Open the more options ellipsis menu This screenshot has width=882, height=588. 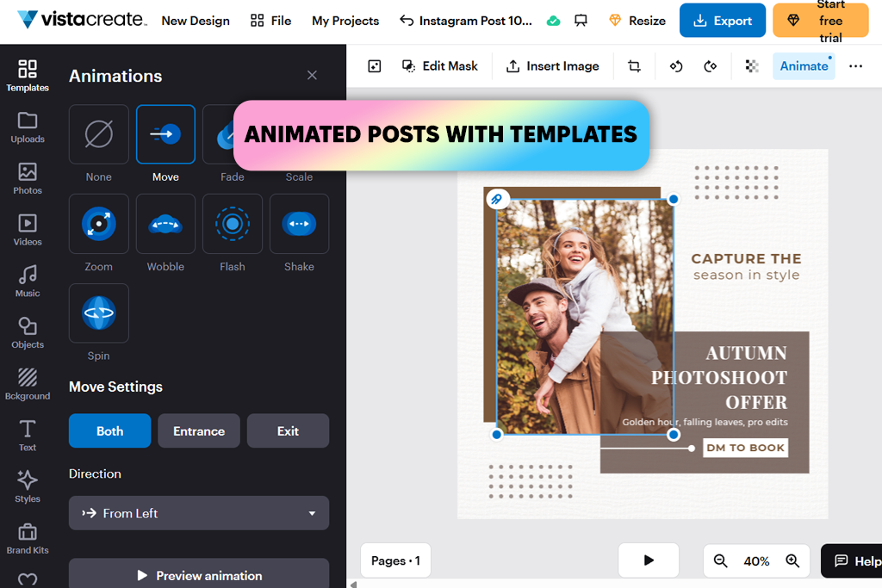pyautogui.click(x=855, y=66)
